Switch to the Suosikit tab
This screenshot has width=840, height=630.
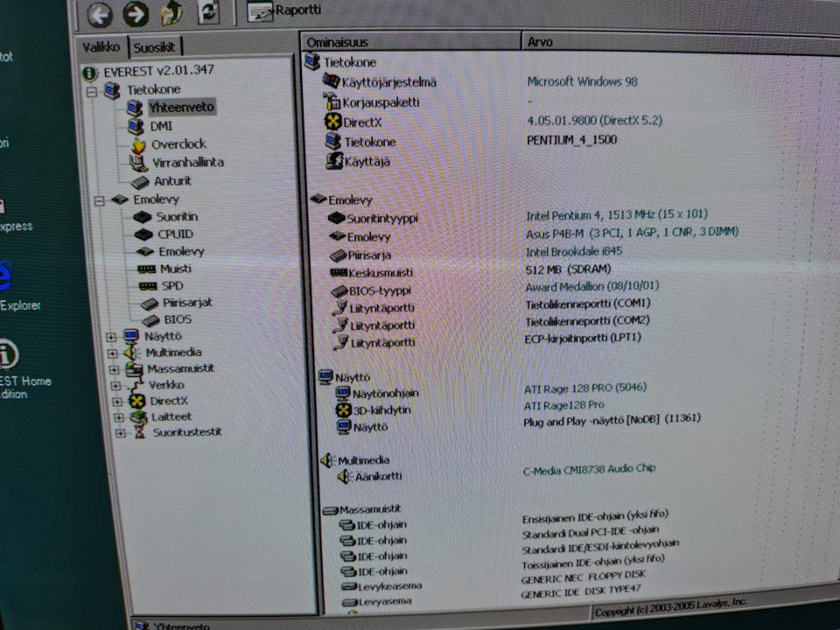point(155,47)
